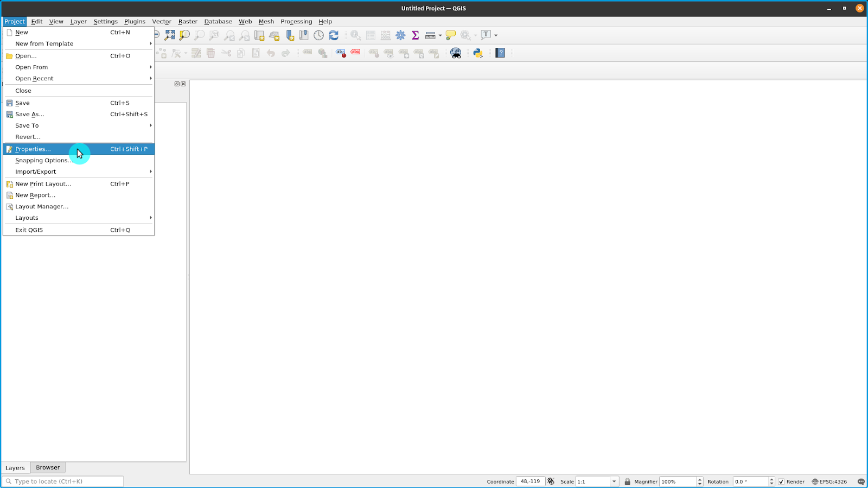Click the Type to locate search field
The image size is (868, 488).
click(x=63, y=481)
